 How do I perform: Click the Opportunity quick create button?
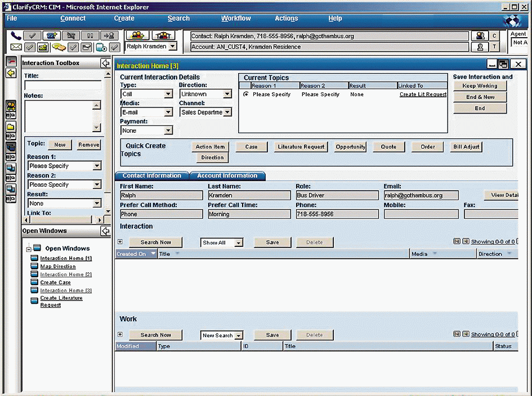[351, 147]
